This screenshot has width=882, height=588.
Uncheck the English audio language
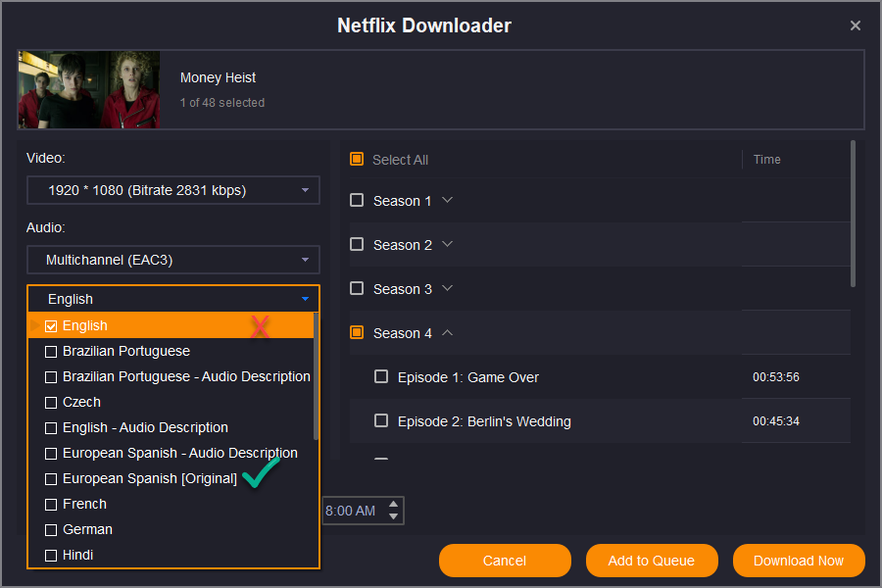51,325
